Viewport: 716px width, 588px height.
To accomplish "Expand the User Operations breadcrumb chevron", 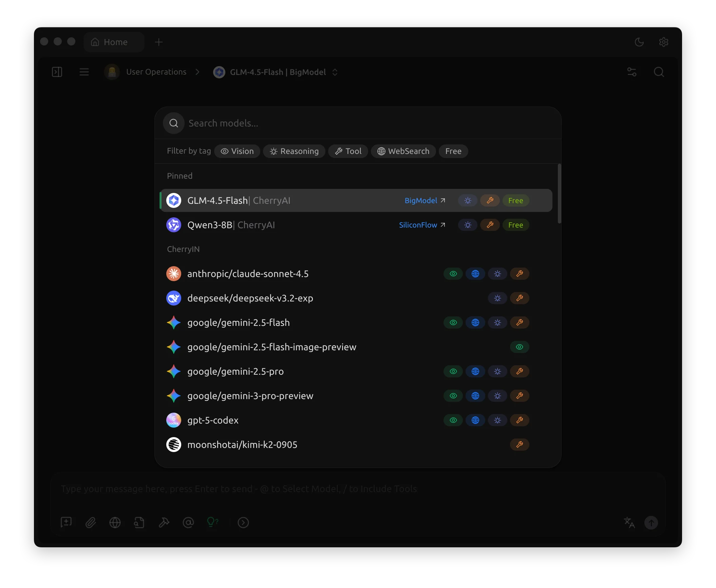I will click(x=197, y=72).
